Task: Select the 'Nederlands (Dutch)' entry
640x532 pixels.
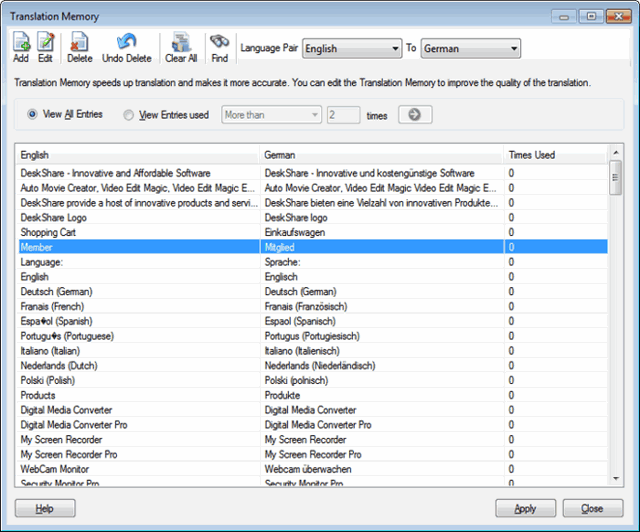Action: click(59, 365)
